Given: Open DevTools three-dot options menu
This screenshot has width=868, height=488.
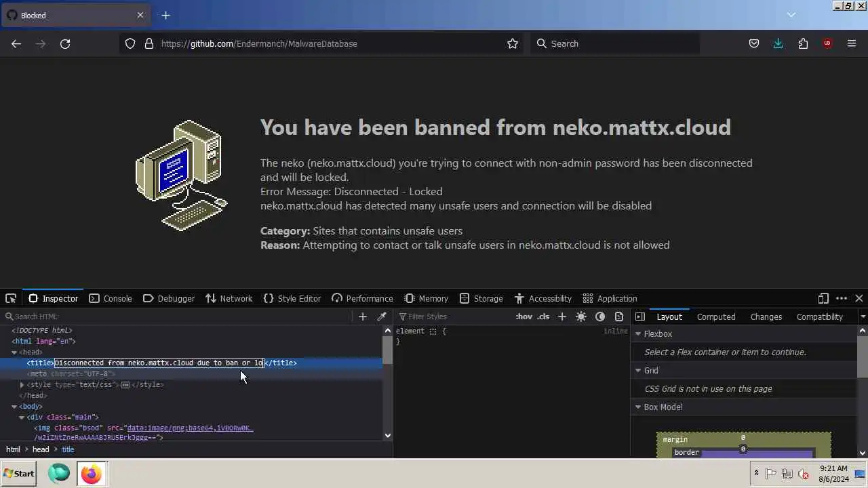Looking at the screenshot, I should [842, 298].
